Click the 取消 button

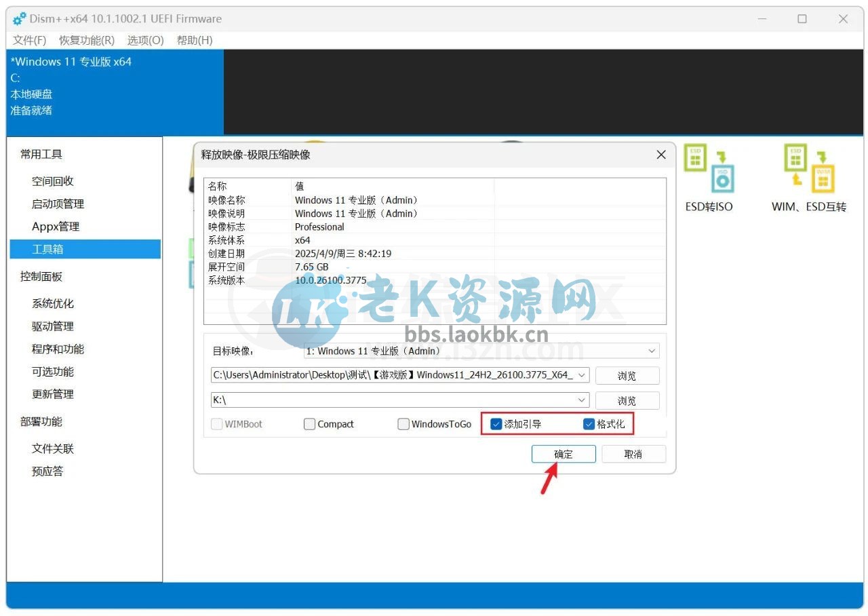(x=633, y=454)
